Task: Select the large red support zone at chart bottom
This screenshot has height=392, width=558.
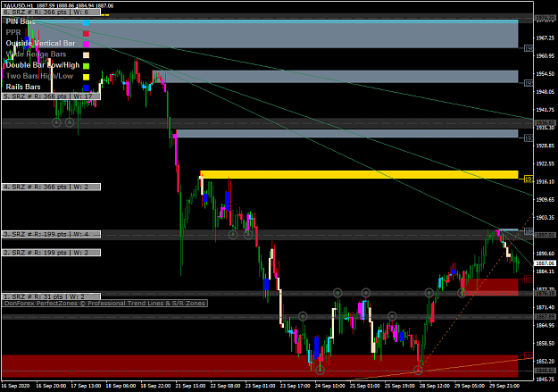Action: (260, 366)
